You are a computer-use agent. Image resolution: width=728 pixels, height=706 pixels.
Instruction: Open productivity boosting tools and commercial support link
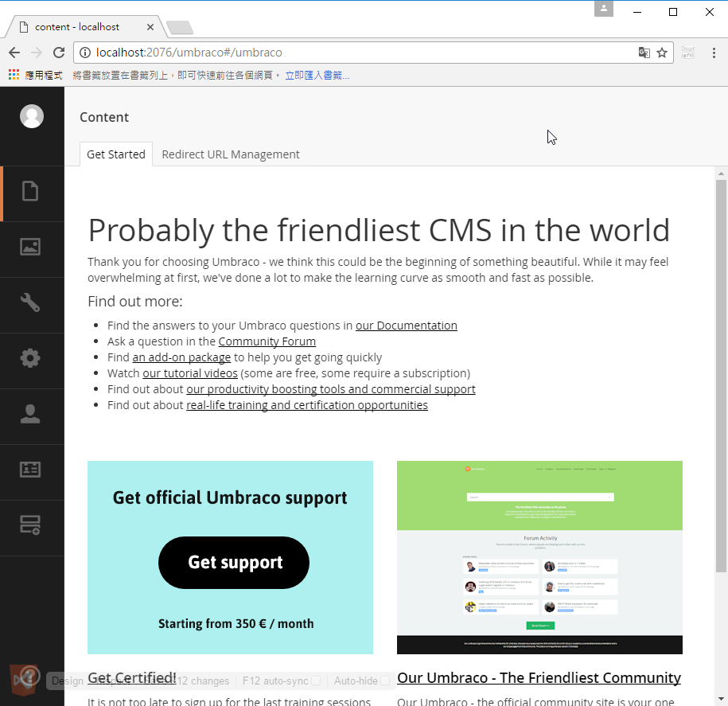330,389
